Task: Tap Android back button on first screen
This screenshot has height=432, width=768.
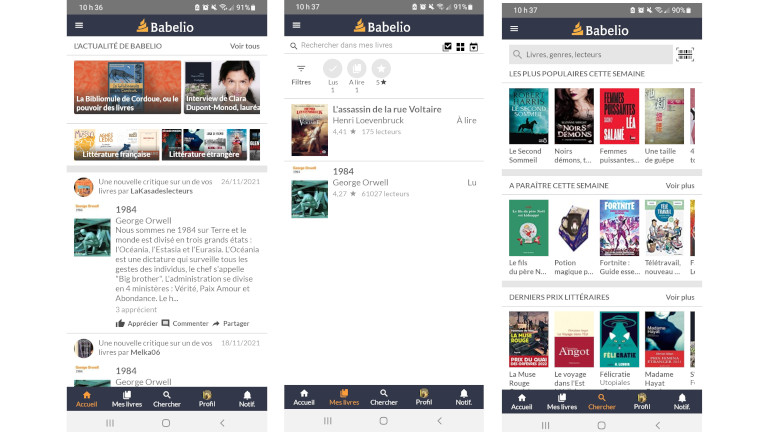Action: tap(222, 423)
